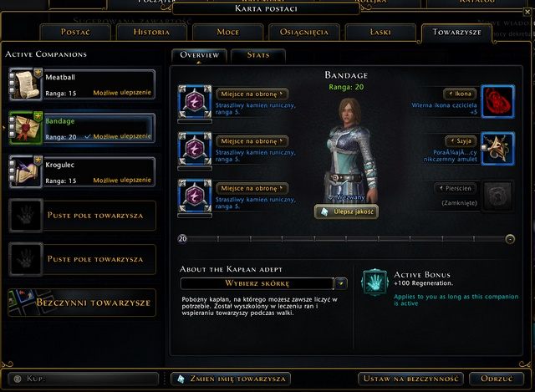Click the Active Bonus hand icon
This screenshot has height=392, width=535.
374,283
